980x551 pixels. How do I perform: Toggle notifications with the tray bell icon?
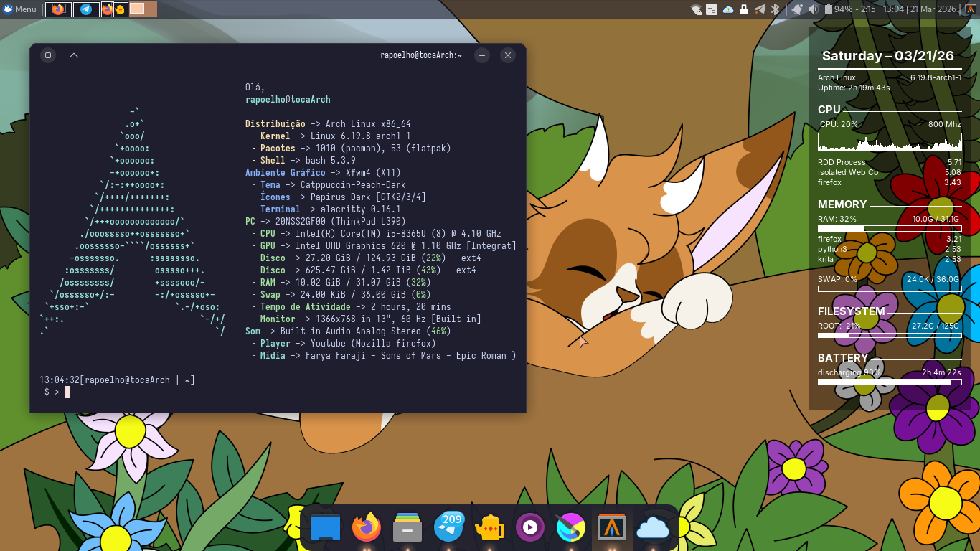pos(796,9)
